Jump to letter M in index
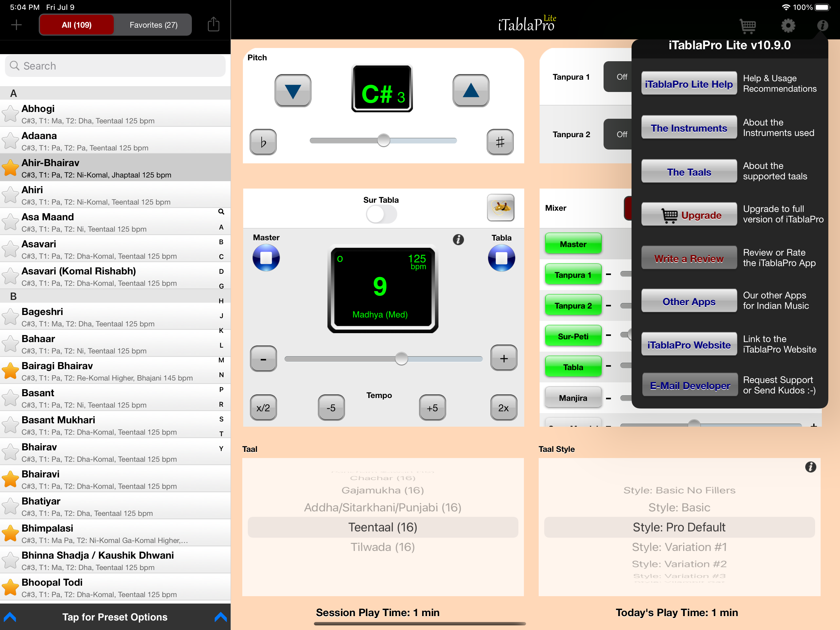The image size is (840, 630). pos(221,360)
